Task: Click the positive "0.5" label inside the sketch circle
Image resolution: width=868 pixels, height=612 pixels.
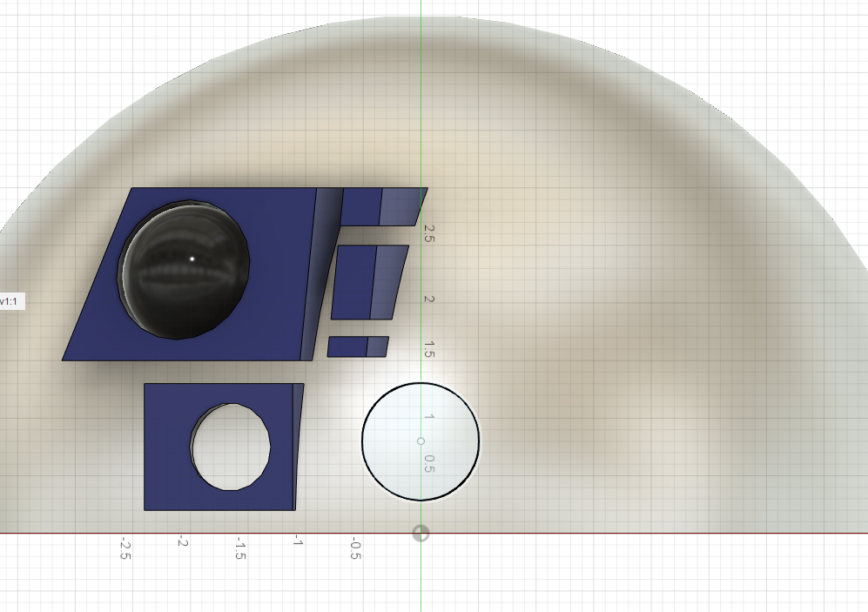Action: click(429, 464)
